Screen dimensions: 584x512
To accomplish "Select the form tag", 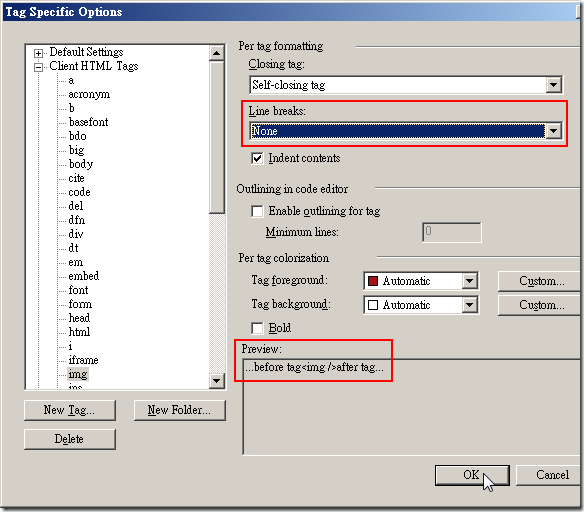I will coord(80,304).
